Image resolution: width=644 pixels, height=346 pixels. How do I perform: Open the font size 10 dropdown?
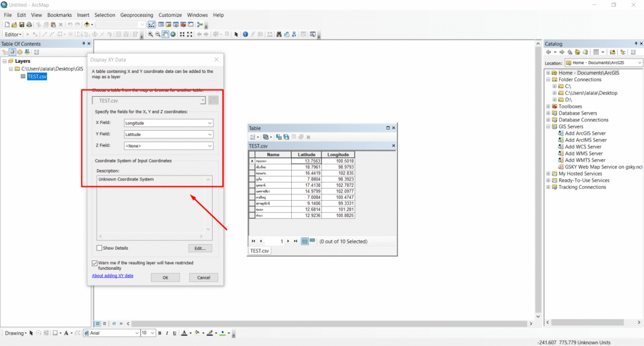tap(152, 333)
